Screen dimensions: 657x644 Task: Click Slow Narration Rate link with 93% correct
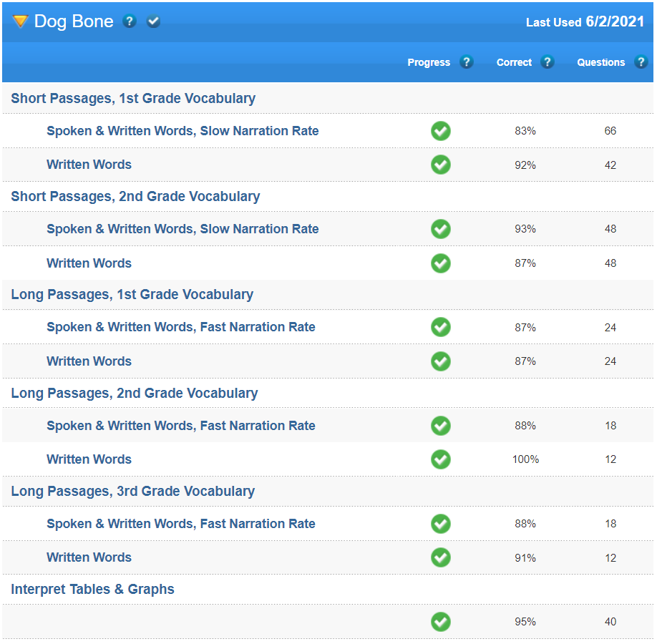[182, 229]
